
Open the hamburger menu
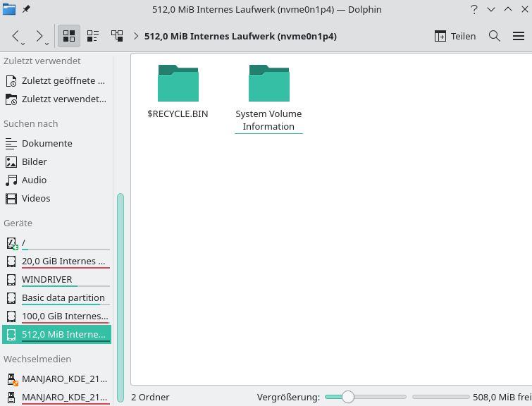coord(519,36)
